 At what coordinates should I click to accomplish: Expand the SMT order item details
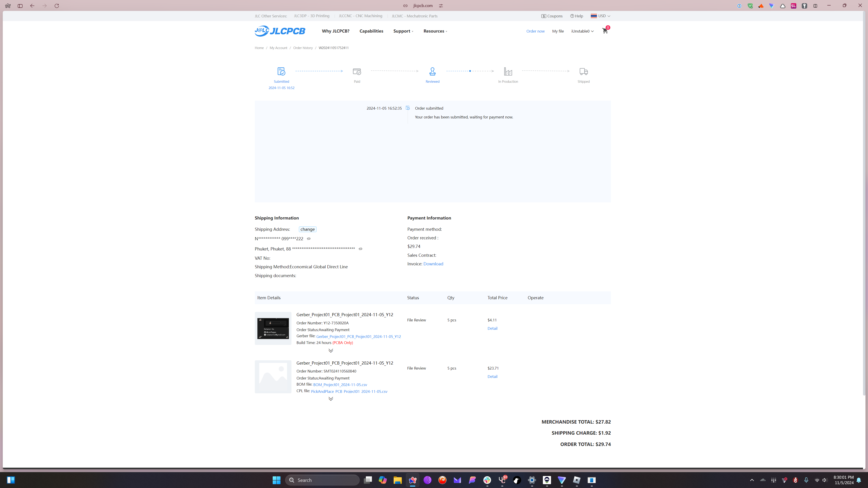pyautogui.click(x=331, y=399)
